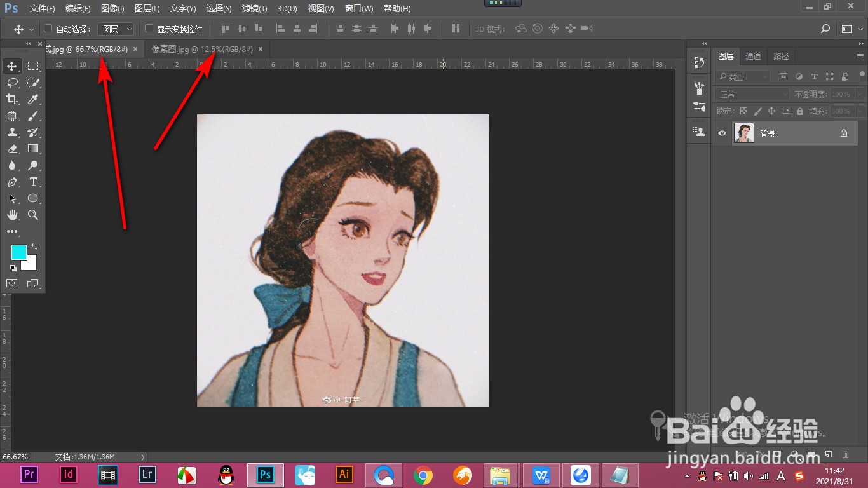Open the 正常 blend mode dropdown
Viewport: 868px width, 488px height.
tap(752, 94)
